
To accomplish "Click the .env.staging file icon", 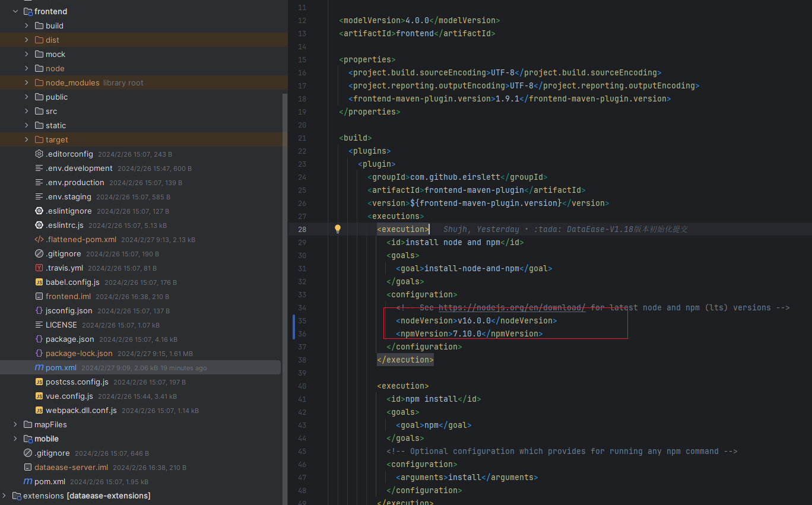I will point(39,196).
